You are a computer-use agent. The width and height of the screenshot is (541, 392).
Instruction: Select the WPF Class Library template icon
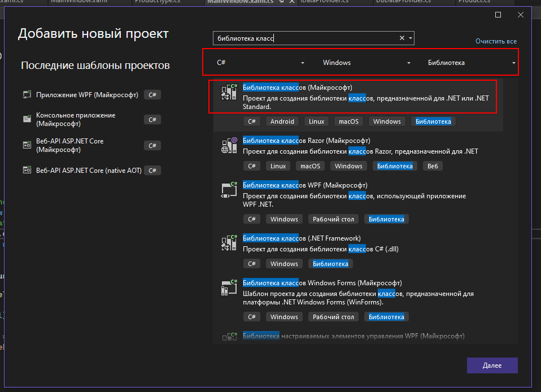[x=229, y=190]
